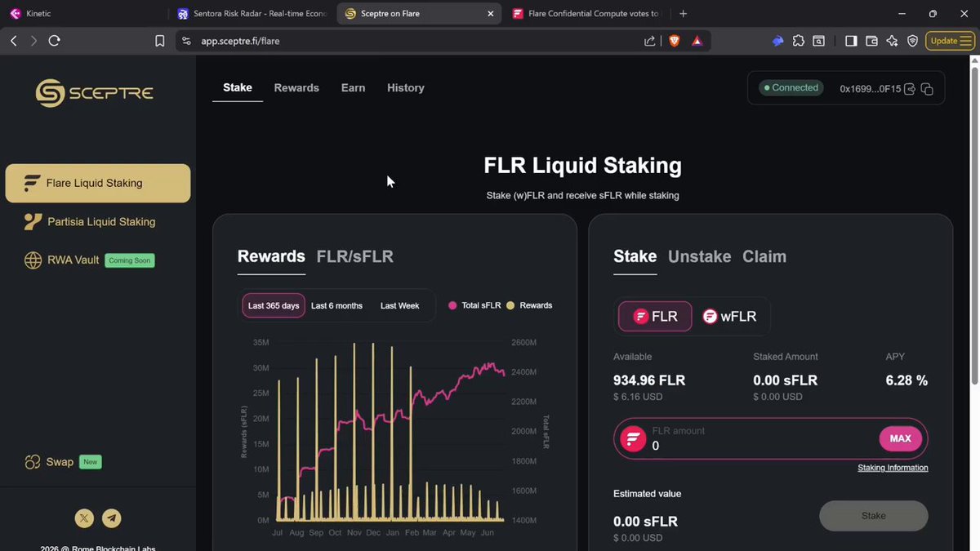The width and height of the screenshot is (980, 551).
Task: Reload the page with the refresh icon
Action: 55,41
